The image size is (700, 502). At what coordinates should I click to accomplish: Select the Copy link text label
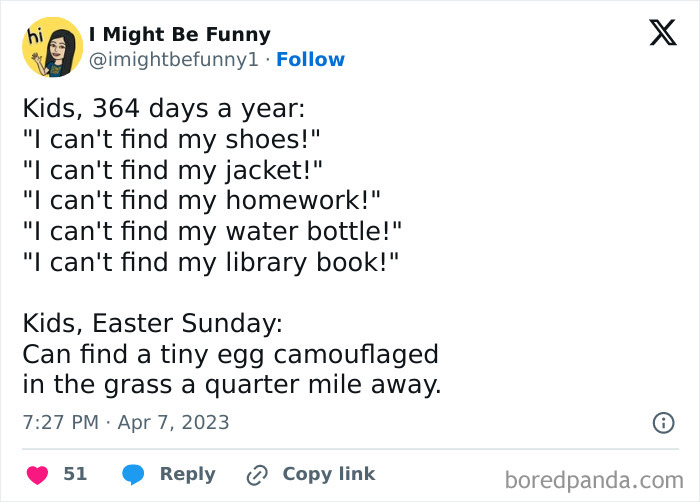tap(328, 474)
